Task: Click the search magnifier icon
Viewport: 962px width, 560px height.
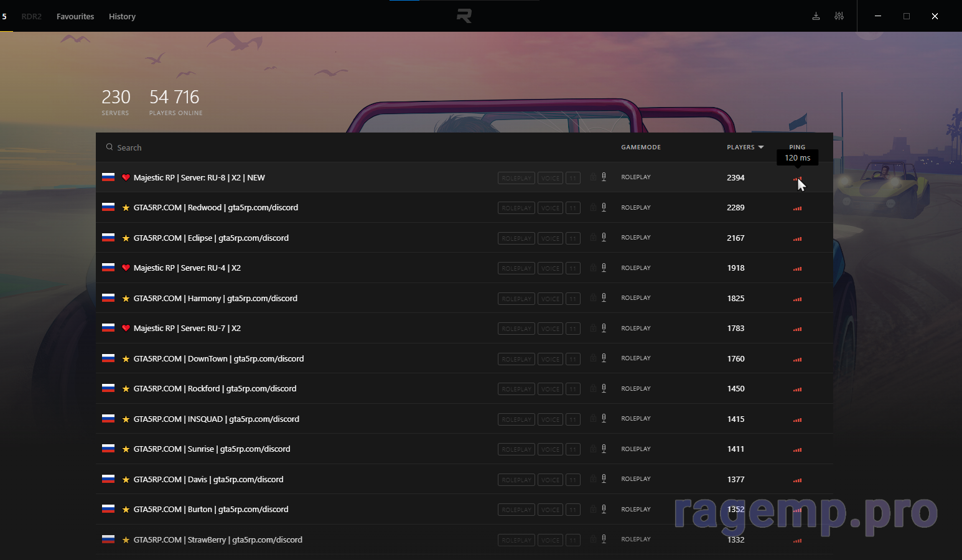Action: pyautogui.click(x=110, y=147)
